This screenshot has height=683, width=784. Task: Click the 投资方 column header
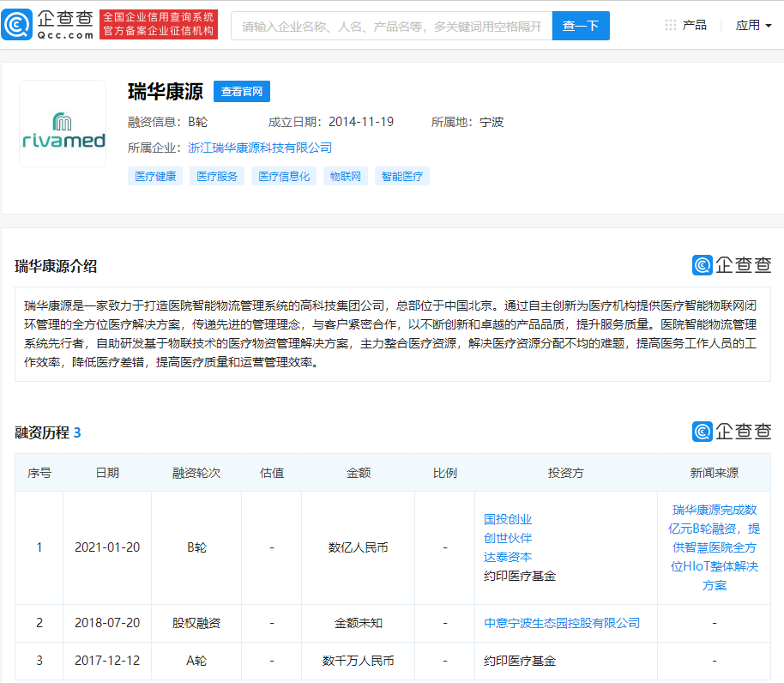point(565,473)
